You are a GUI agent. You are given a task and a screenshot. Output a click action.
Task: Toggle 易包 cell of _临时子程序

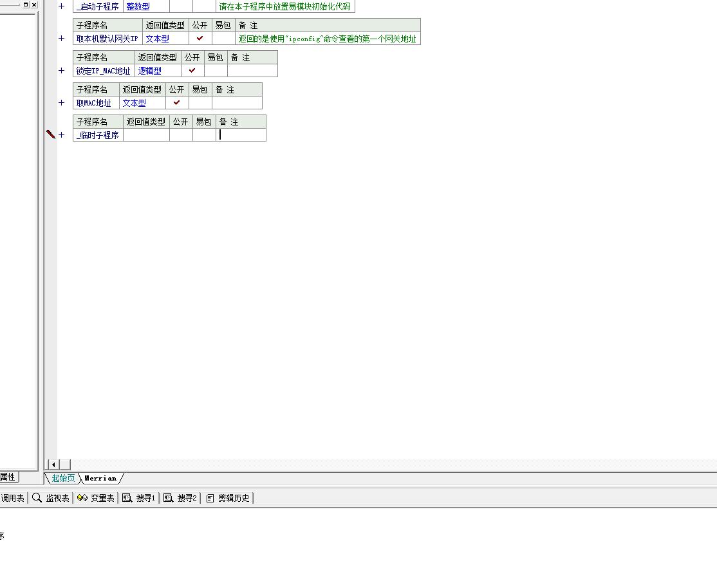(x=204, y=135)
